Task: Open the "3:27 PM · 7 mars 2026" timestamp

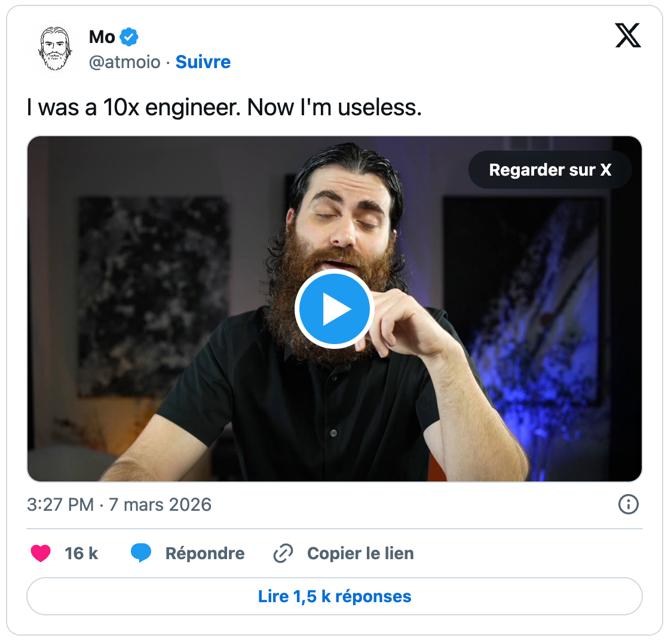Action: click(x=119, y=505)
